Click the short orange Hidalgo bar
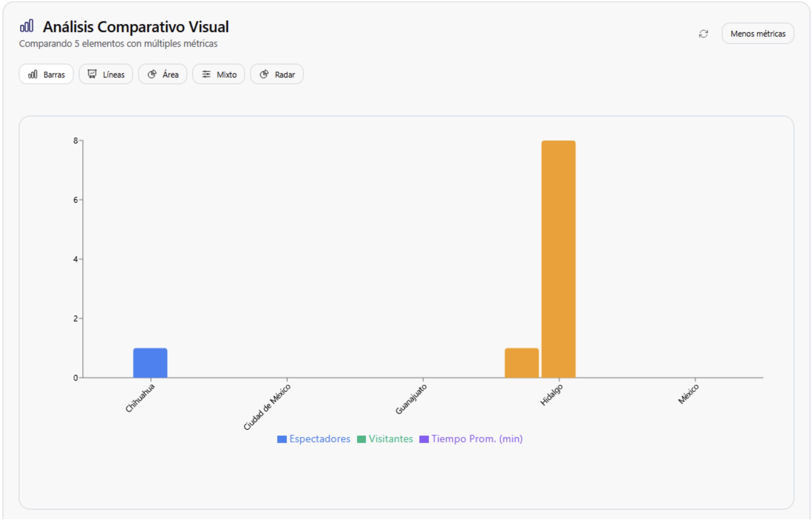 click(521, 363)
